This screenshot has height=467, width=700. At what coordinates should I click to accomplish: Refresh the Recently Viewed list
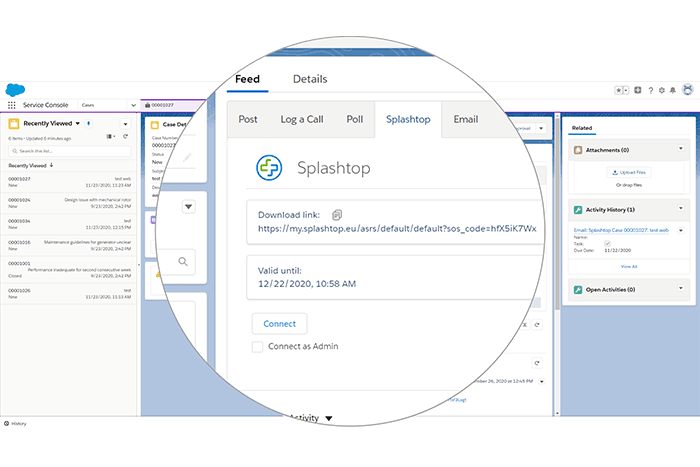(125, 137)
